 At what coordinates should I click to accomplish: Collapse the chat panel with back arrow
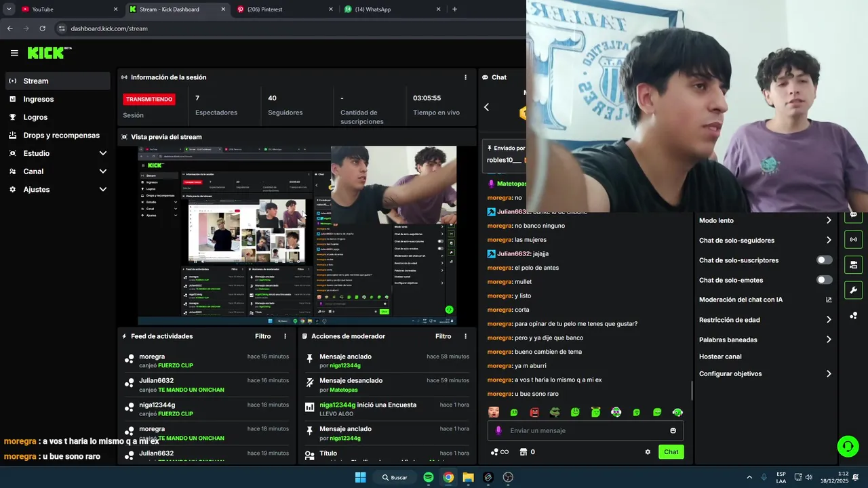click(x=486, y=107)
